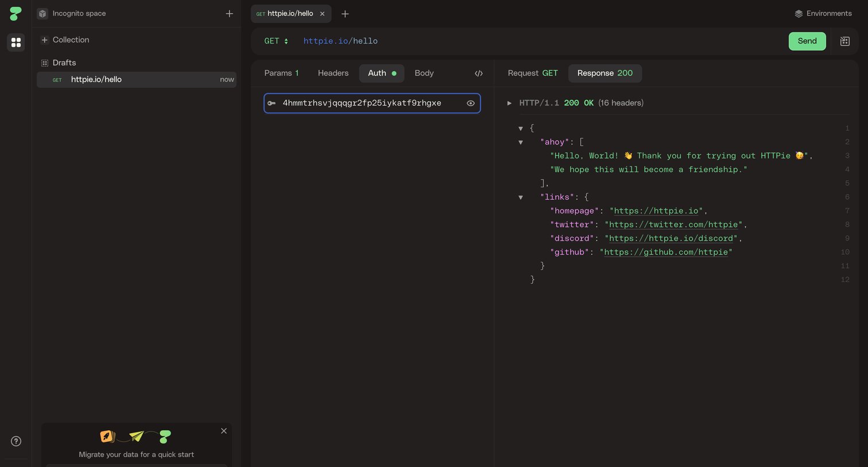Viewport: 868px width, 467px height.
Task: Add new item with plus beside Incognito space
Action: click(230, 13)
